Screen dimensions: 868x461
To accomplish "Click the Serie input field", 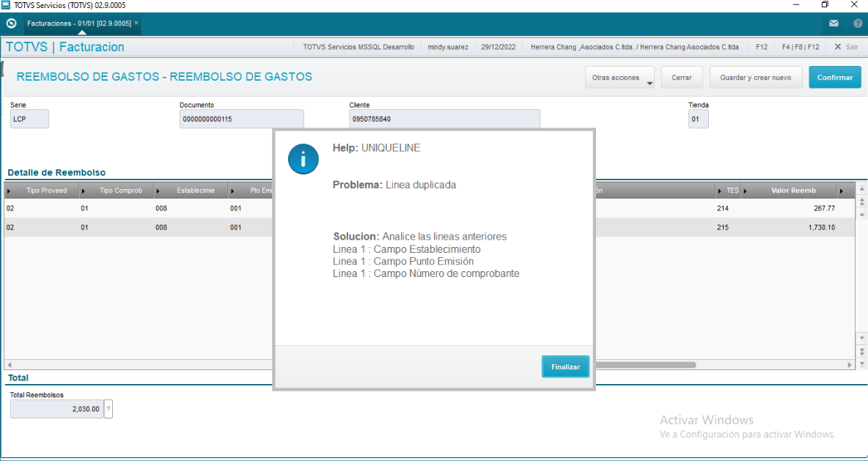I will pyautogui.click(x=29, y=119).
